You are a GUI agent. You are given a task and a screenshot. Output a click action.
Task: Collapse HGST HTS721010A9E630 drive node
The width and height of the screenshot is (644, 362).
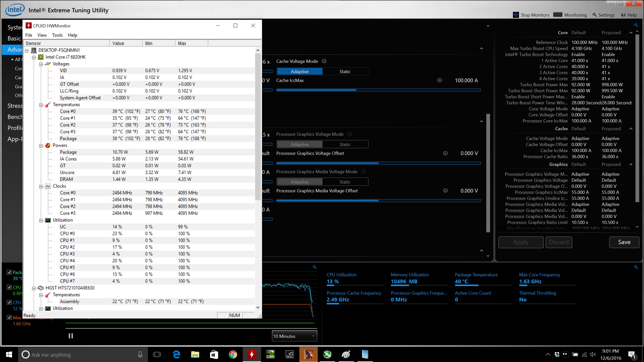click(x=34, y=288)
